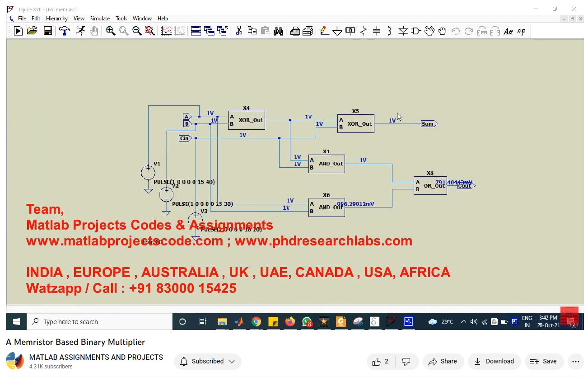Toggle the thumbs-up like button
The image size is (588, 377).
(x=380, y=361)
